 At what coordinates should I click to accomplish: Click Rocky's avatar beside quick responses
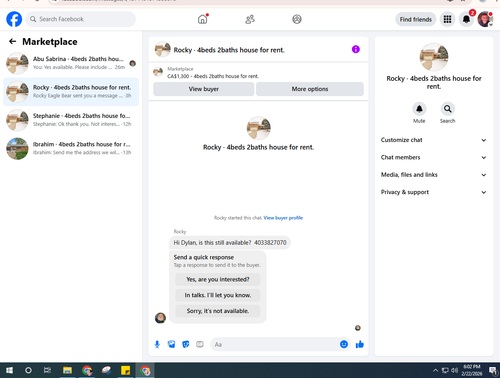pyautogui.click(x=160, y=318)
